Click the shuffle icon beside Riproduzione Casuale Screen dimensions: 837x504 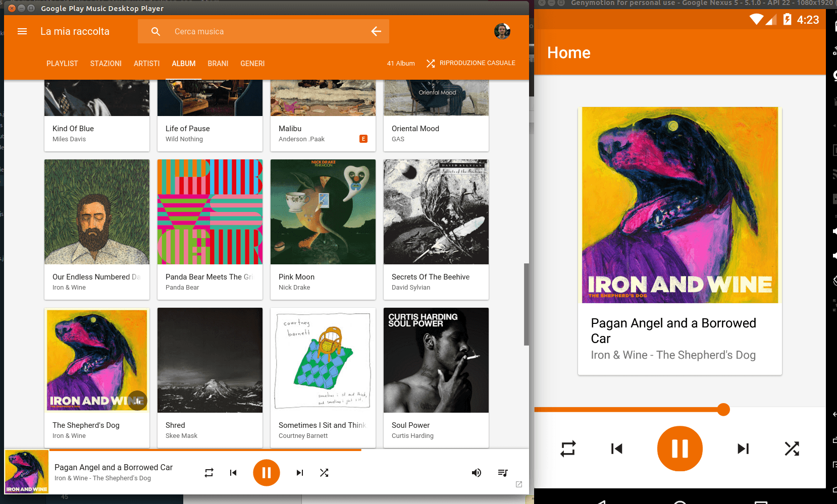coord(431,63)
